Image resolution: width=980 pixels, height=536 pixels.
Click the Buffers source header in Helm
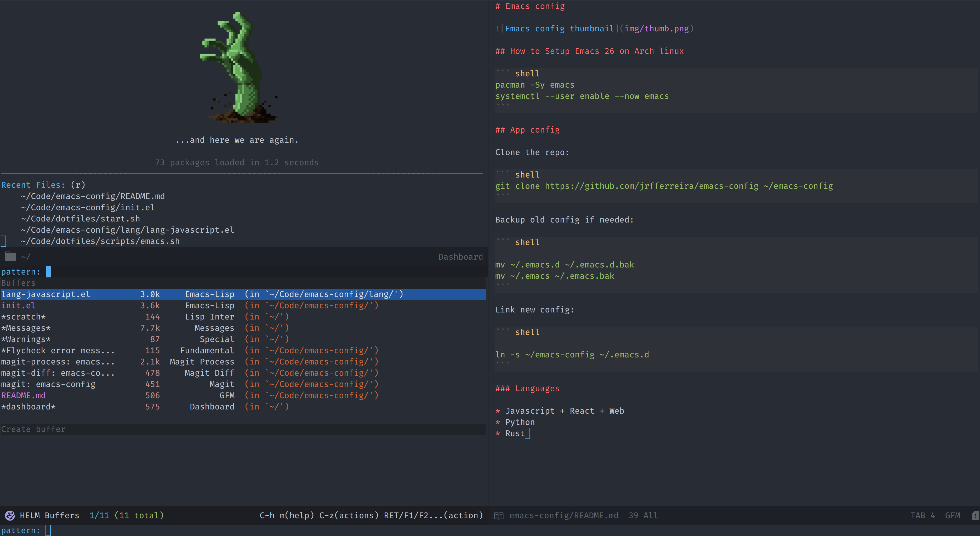[x=18, y=283]
